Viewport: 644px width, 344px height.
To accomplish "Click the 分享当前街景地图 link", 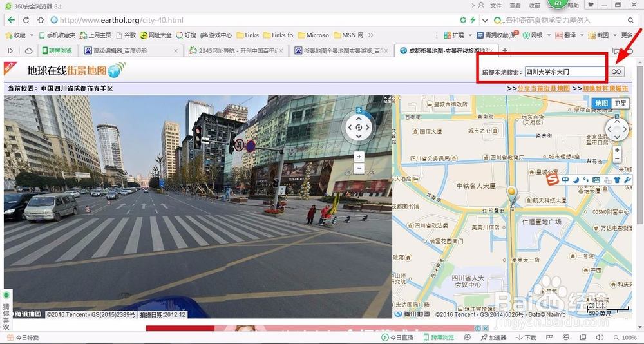I will coord(544,88).
